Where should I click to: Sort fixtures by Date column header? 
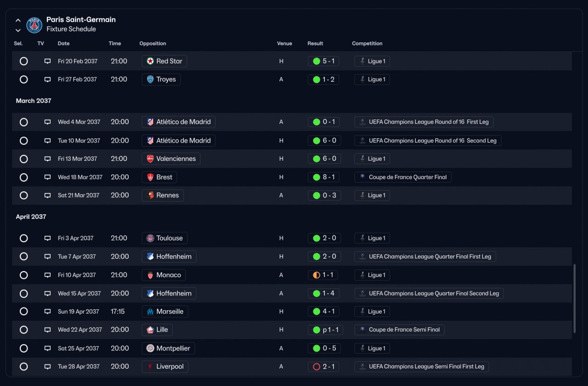click(x=64, y=44)
